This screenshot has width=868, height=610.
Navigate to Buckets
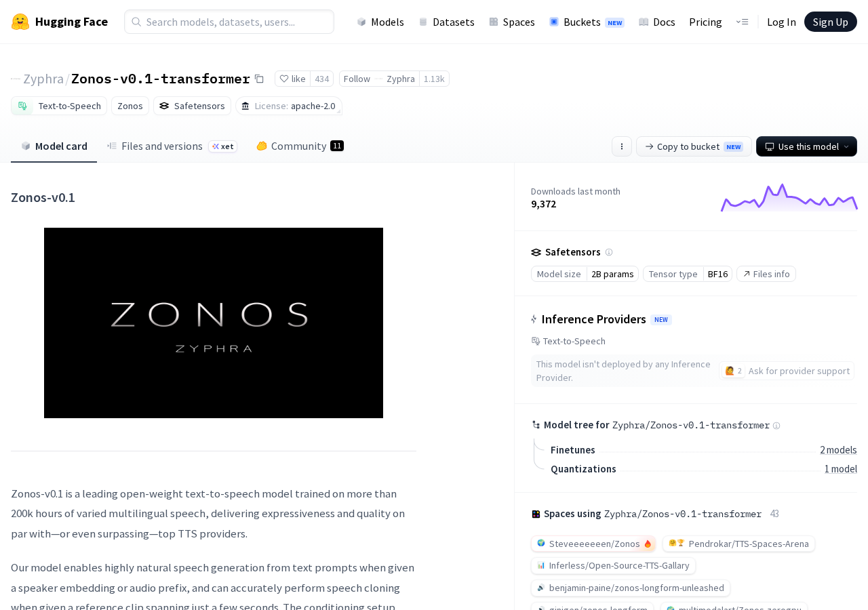(x=587, y=22)
